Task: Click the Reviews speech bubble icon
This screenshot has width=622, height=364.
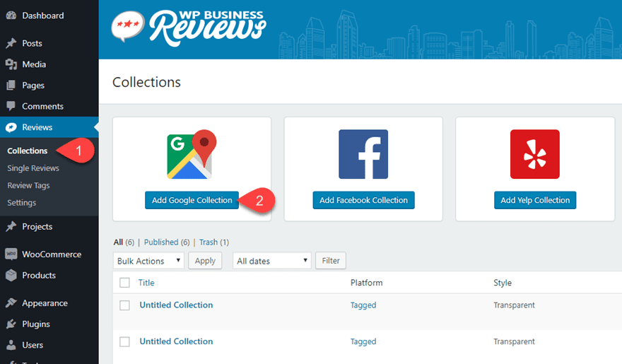Action: pos(11,127)
